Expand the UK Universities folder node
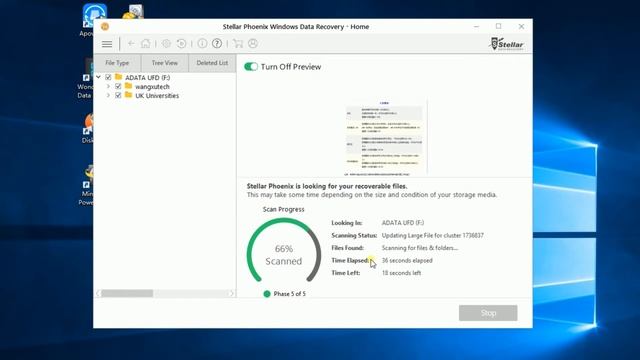640x360 pixels. click(108, 95)
